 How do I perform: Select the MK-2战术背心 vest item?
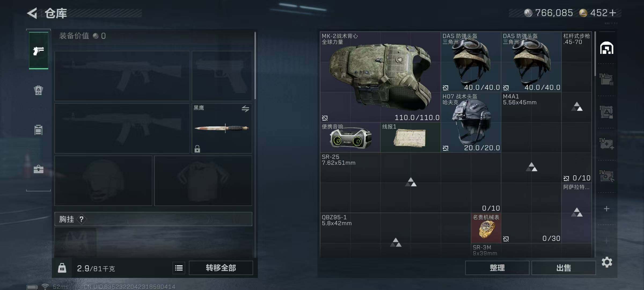pyautogui.click(x=380, y=77)
